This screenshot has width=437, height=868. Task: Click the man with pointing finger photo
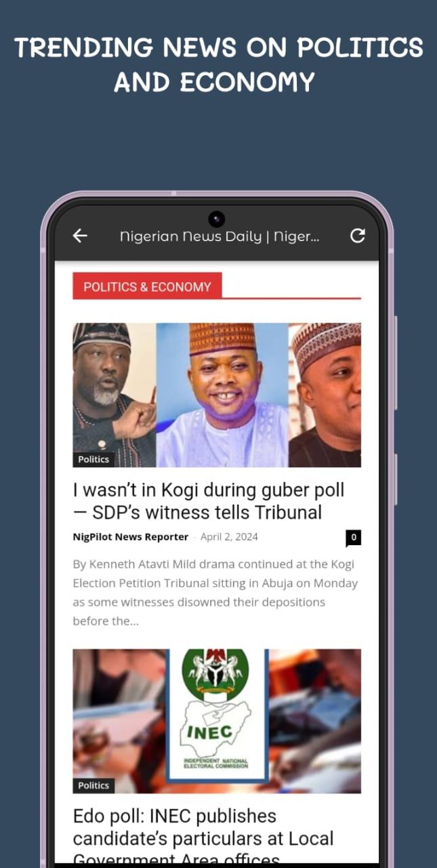[115, 395]
